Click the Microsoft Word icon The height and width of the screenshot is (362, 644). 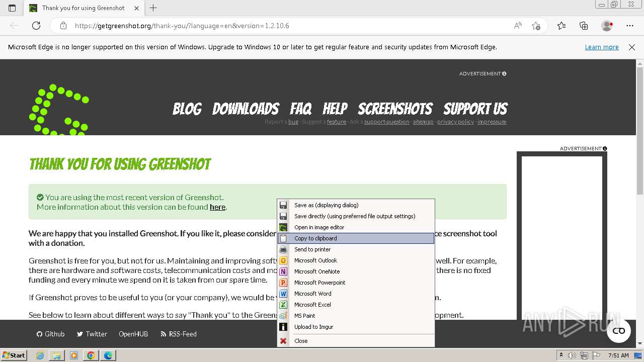(x=283, y=294)
